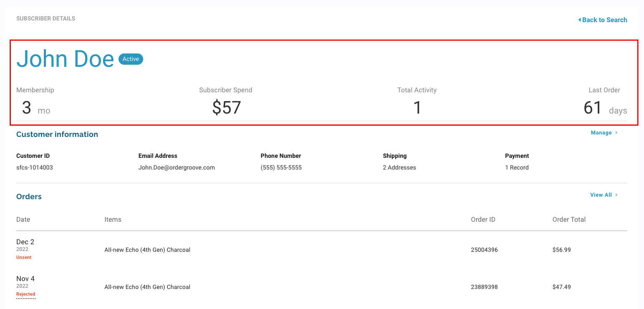Click the item name in order 23889398 row
Viewport: 644px width, 309px height.
pyautogui.click(x=147, y=287)
